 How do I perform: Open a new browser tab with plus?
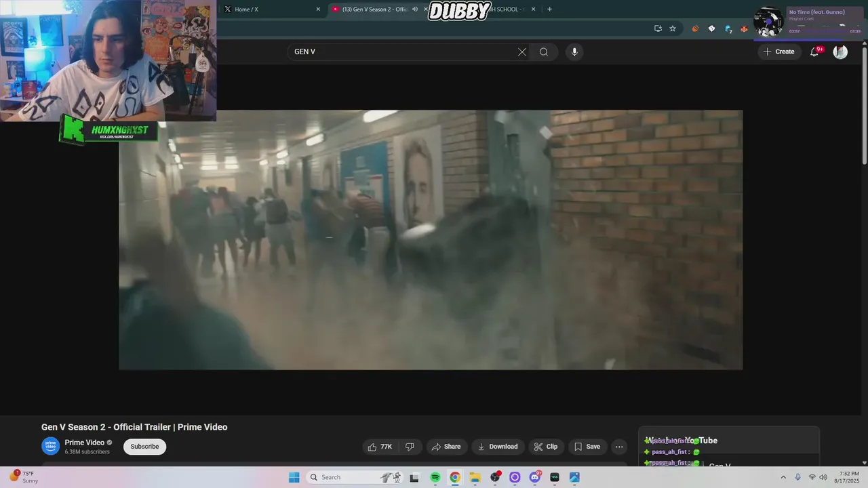coord(549,9)
